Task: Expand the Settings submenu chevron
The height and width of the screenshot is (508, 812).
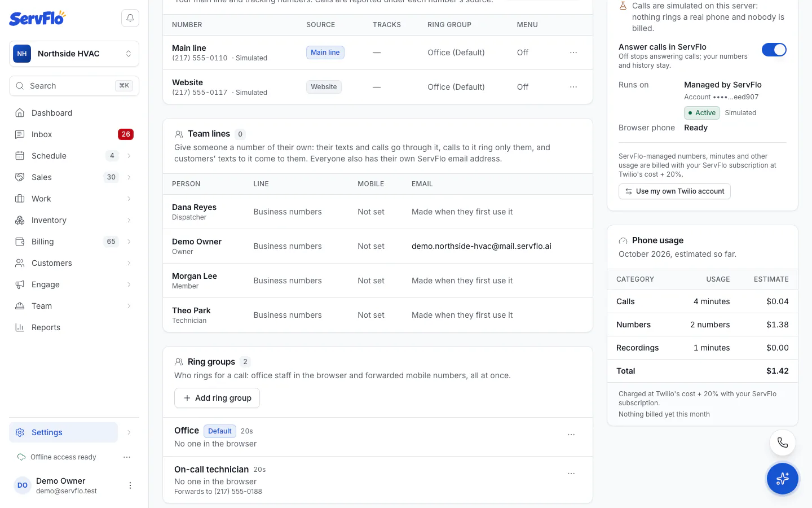Action: coord(129,432)
